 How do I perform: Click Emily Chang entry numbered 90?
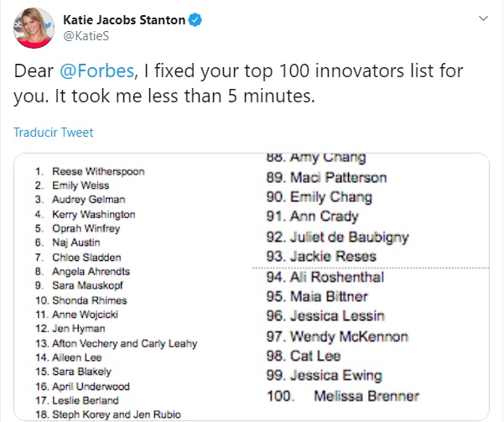pyautogui.click(x=330, y=197)
